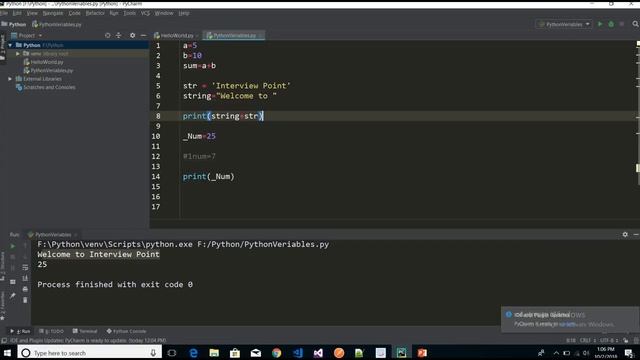Start debugging with the green bug icon

611,24
